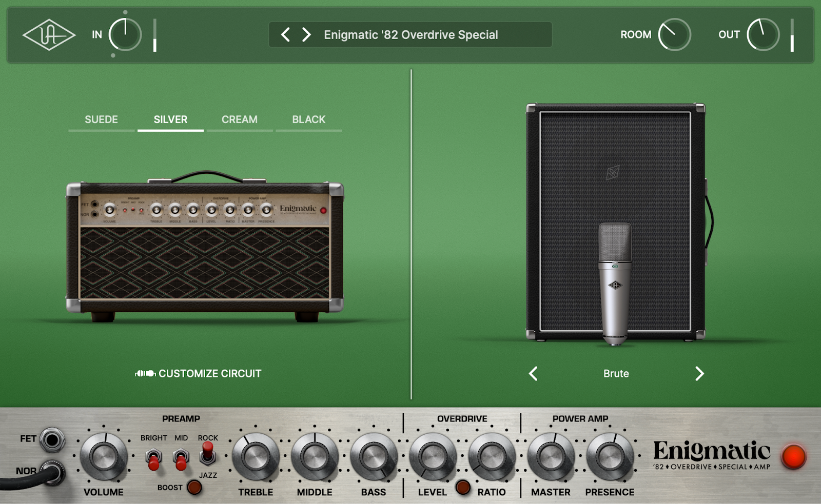Toggle the MID switch
This screenshot has height=504, width=821.
[181, 458]
